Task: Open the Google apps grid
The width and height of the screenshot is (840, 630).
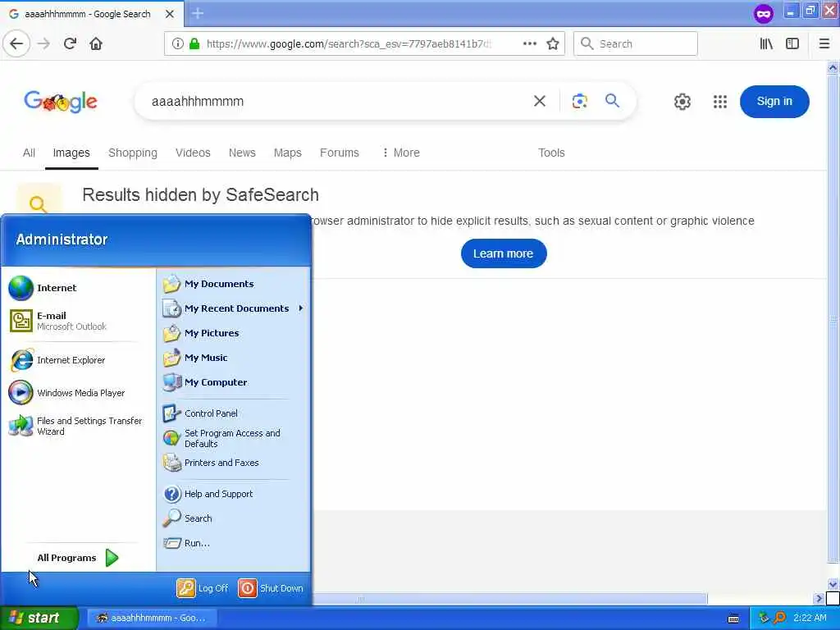Action: [x=720, y=101]
